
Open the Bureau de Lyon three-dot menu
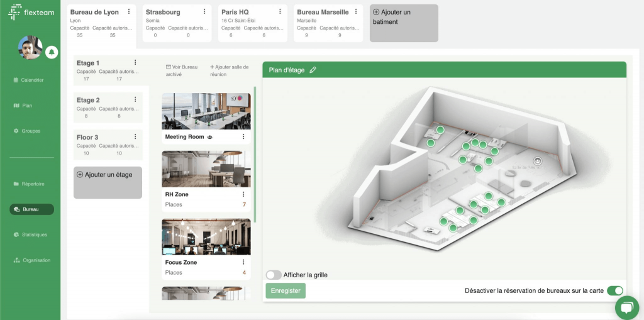click(129, 12)
